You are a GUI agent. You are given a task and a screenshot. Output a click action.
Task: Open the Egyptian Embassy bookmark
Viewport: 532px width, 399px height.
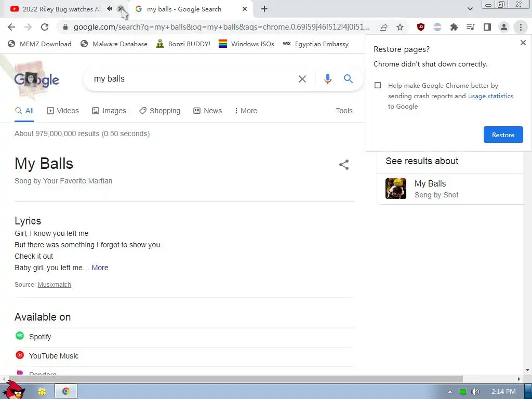tap(315, 44)
